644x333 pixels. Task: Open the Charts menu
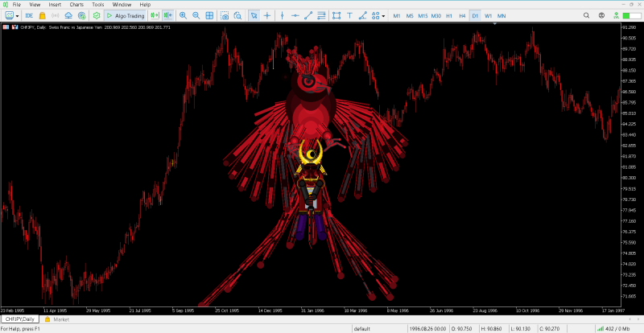(76, 5)
